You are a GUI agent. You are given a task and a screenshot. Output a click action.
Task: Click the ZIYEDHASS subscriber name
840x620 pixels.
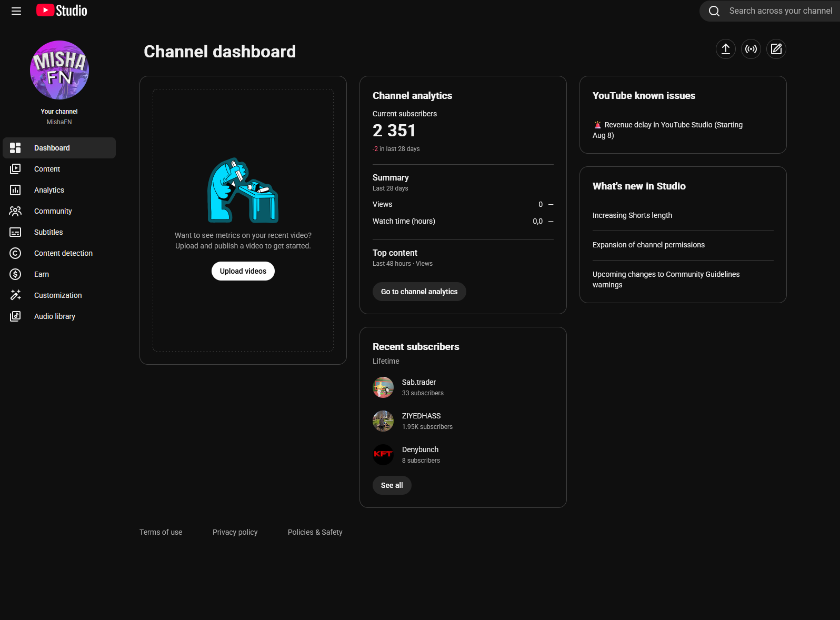422,416
